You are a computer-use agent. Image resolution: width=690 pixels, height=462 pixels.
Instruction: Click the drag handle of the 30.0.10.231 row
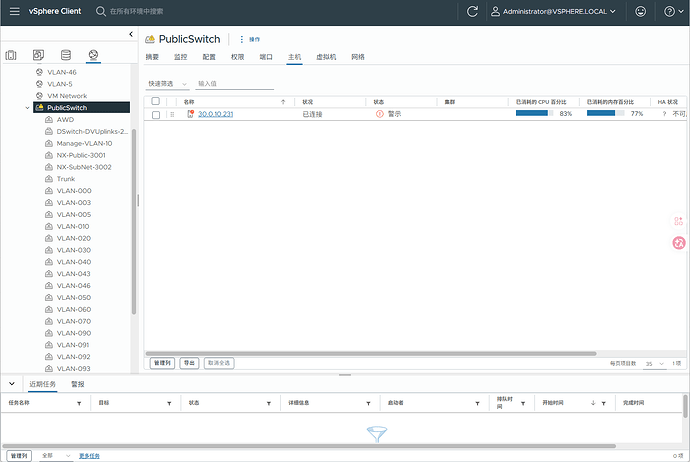pyautogui.click(x=172, y=114)
